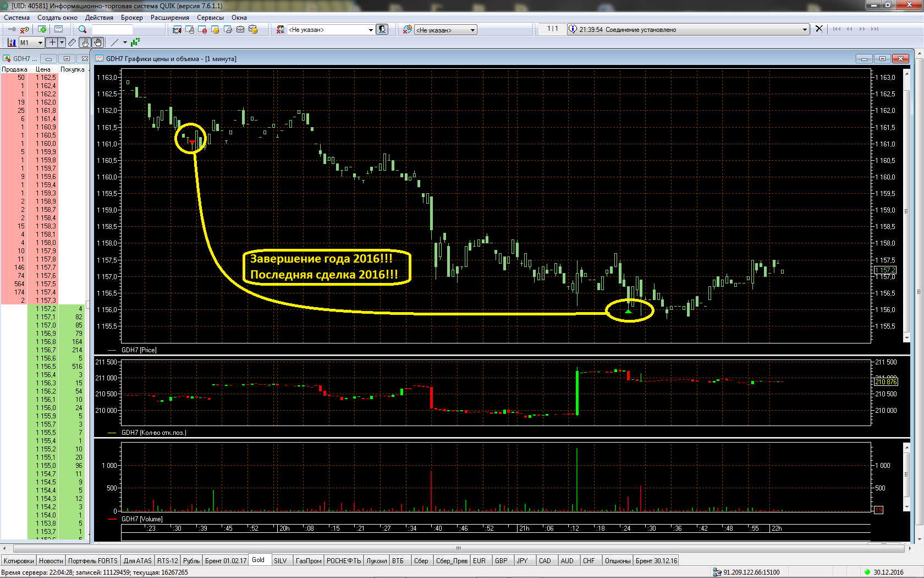This screenshot has width=924, height=578.
Task: Click the briefcase with coins icon
Action: coord(253,29)
